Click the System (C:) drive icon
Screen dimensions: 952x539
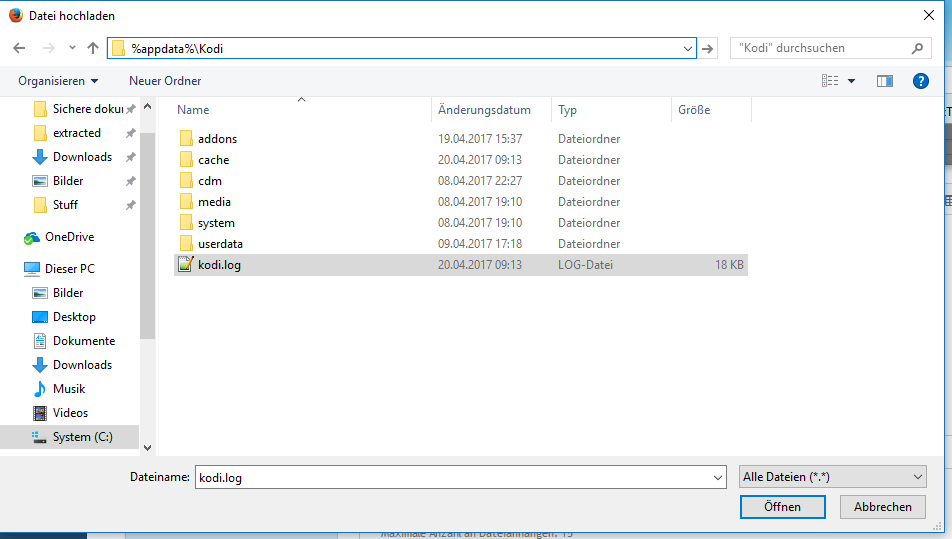tap(39, 437)
